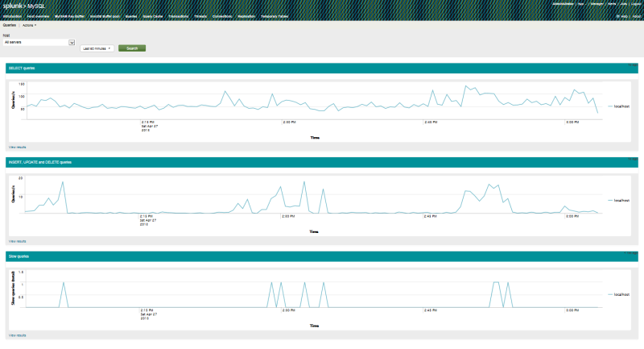
Task: Open the Transactions tab
Action: [179, 16]
